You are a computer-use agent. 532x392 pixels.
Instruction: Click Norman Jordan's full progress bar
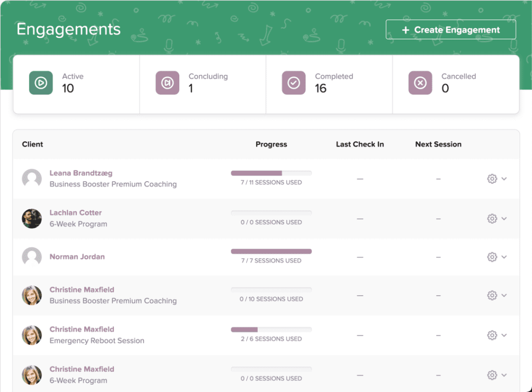coord(271,251)
